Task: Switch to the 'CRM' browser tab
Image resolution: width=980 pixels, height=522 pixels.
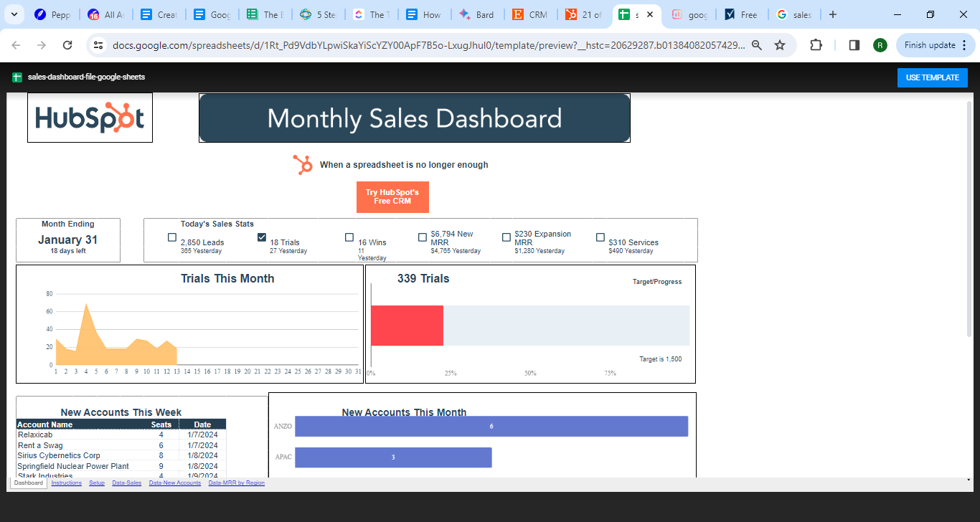Action: coord(530,14)
